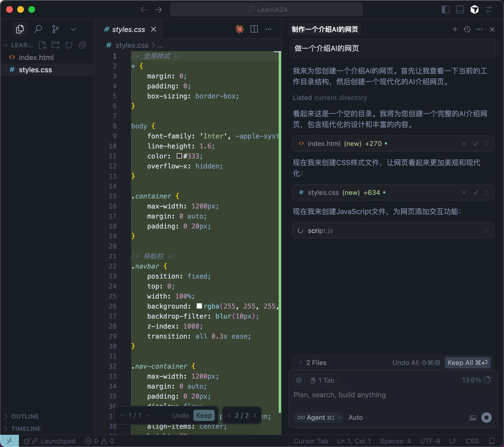Expand the 2 Files changes list

[x=301, y=362]
